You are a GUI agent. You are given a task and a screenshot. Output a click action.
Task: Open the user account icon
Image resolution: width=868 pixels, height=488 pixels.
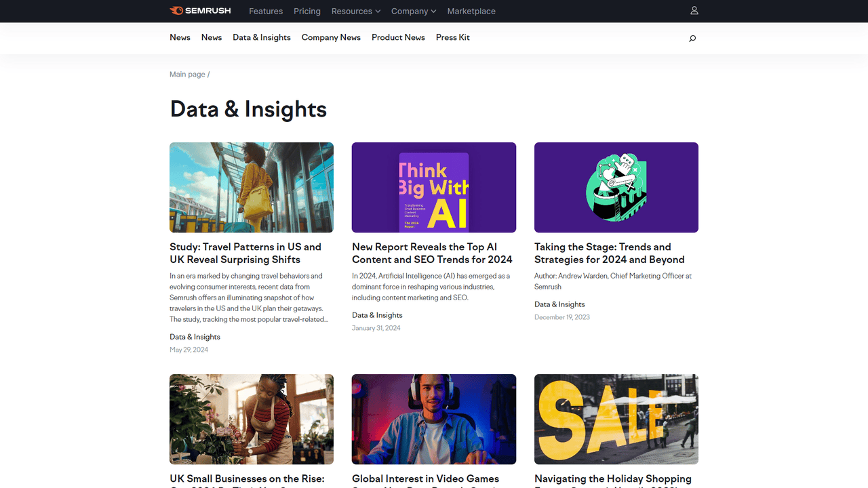click(694, 11)
